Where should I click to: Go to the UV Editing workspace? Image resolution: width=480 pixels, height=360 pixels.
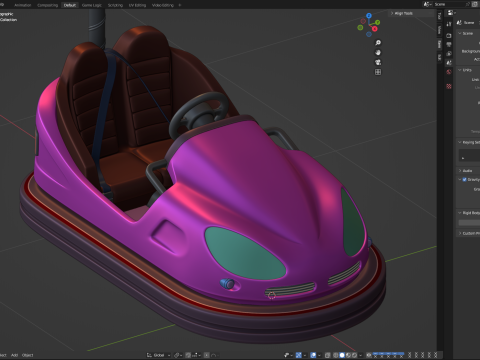point(137,5)
